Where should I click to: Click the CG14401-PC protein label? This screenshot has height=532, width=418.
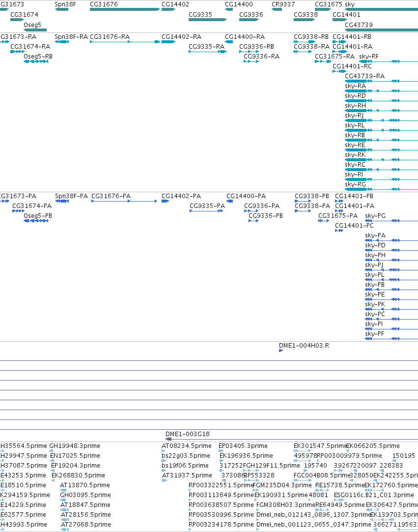tap(354, 226)
